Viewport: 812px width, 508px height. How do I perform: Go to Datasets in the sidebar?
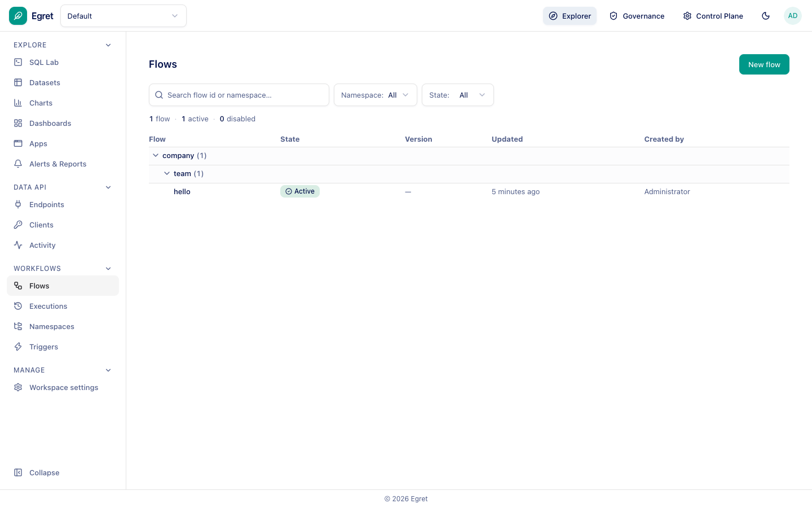tap(63, 82)
